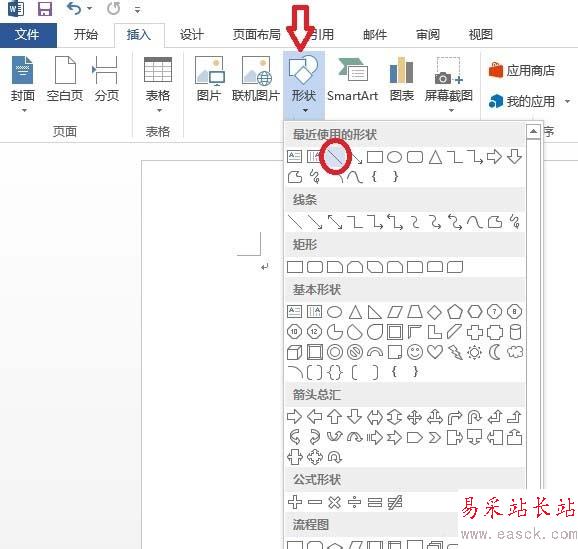Insert a 分页 page break

pos(107,80)
